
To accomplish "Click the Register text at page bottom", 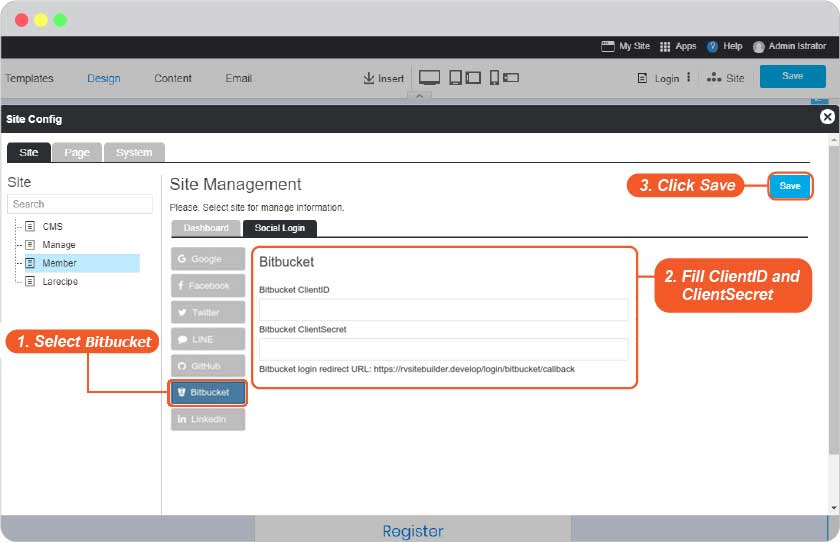I will (412, 531).
